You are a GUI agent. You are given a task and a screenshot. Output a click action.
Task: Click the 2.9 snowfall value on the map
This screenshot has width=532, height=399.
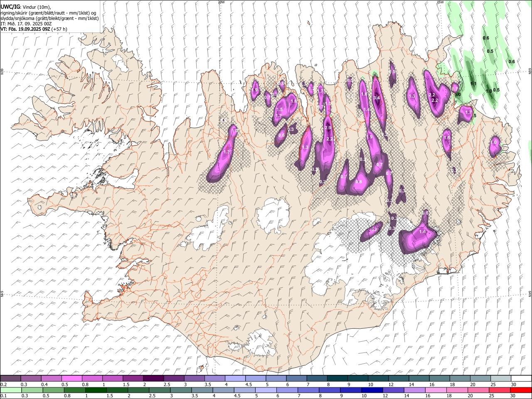coord(328,128)
